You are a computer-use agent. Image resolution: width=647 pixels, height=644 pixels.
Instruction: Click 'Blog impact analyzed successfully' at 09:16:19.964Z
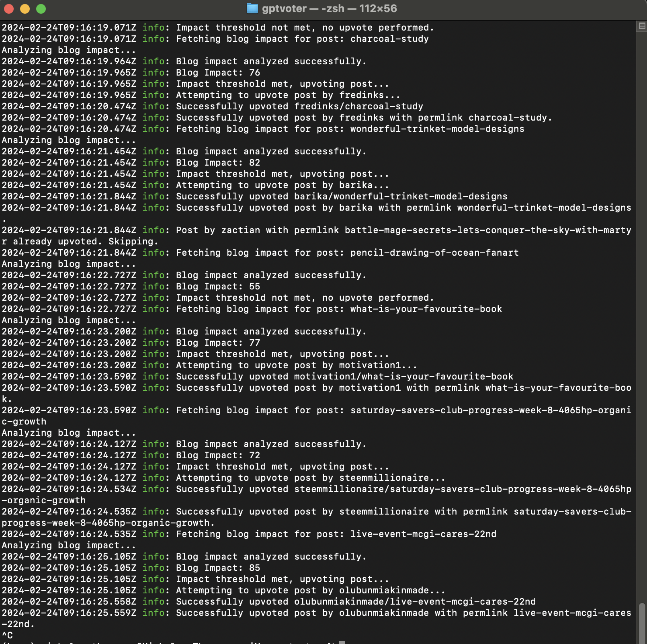(271, 62)
